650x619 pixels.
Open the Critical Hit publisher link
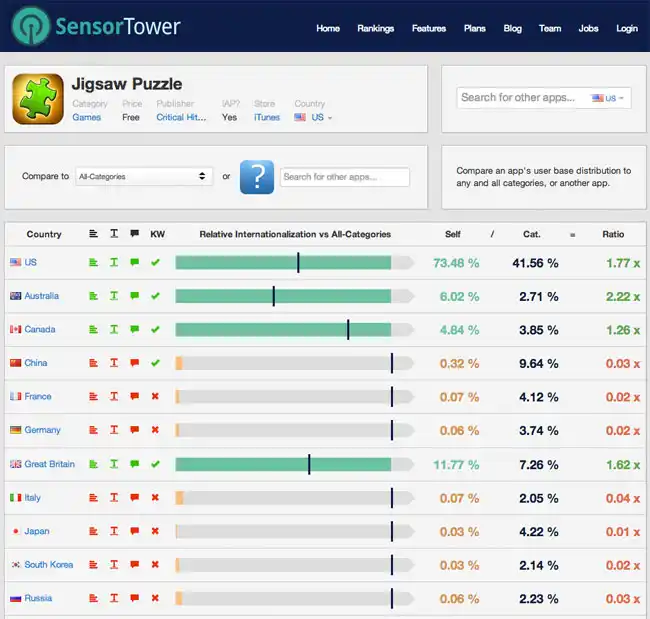click(181, 117)
